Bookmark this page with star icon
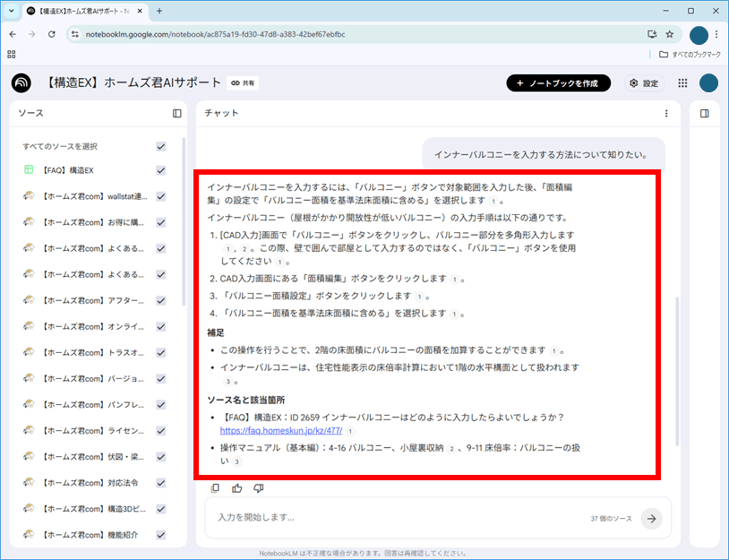729x560 pixels. [x=669, y=34]
